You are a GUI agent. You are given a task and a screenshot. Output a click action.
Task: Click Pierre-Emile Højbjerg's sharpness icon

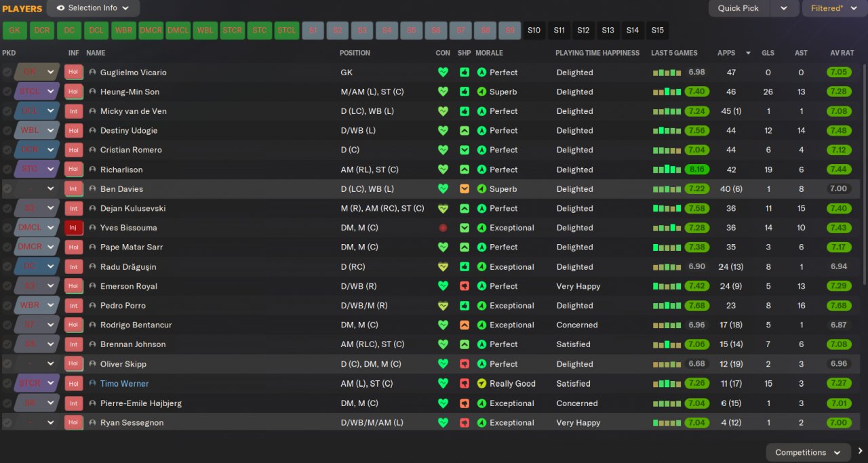point(465,403)
